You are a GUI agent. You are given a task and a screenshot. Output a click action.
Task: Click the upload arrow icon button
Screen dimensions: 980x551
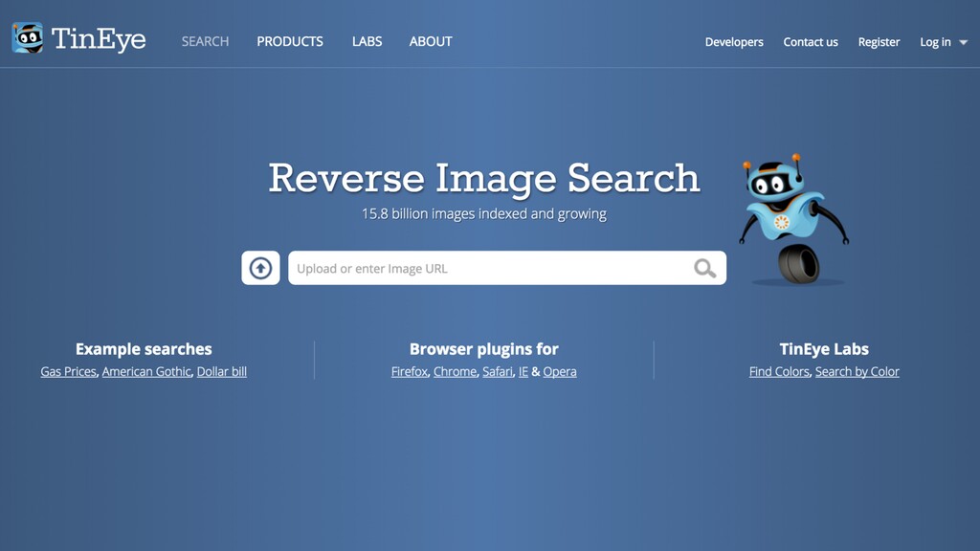click(260, 268)
